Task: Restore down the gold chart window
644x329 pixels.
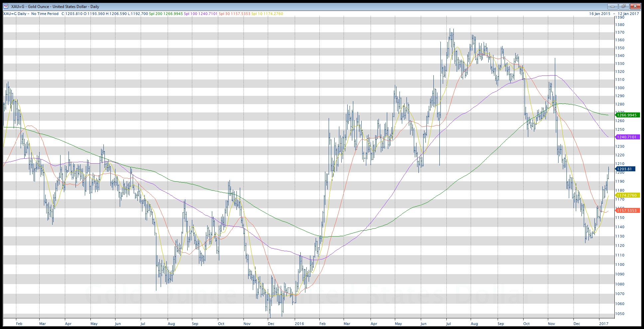Action: coord(624,6)
